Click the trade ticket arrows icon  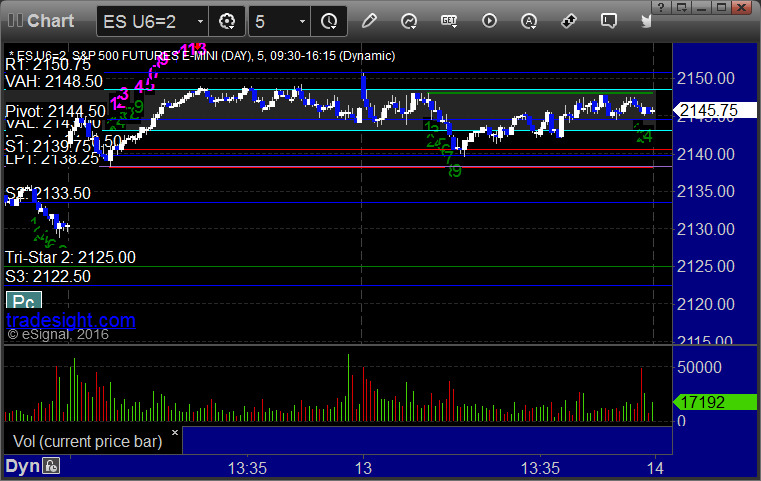pos(569,21)
